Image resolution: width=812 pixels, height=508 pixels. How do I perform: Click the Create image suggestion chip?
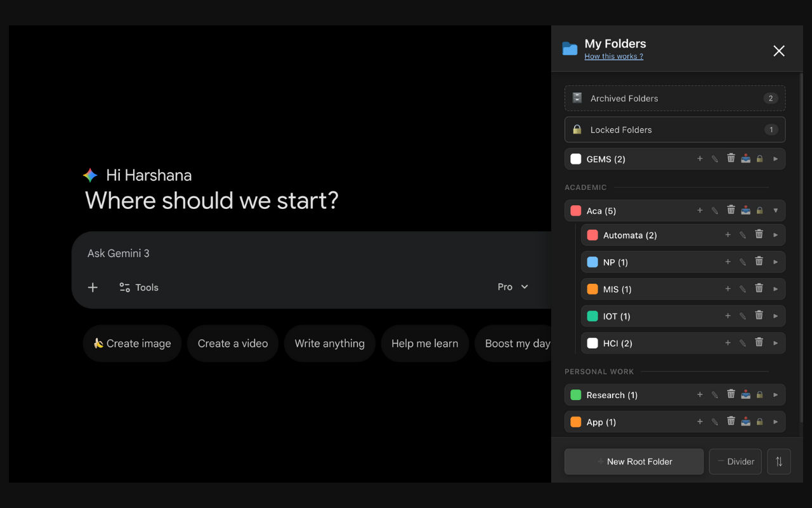(x=132, y=344)
